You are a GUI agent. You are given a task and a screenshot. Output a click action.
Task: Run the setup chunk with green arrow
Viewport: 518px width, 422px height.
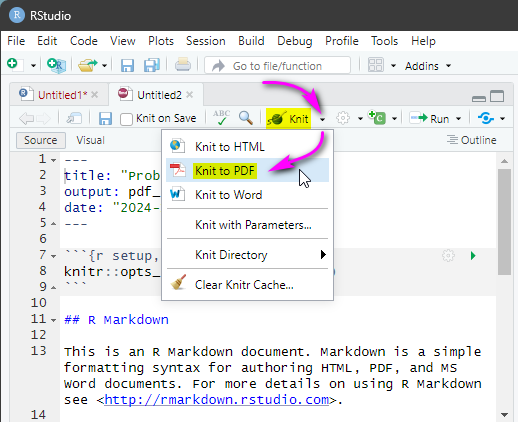pos(473,256)
